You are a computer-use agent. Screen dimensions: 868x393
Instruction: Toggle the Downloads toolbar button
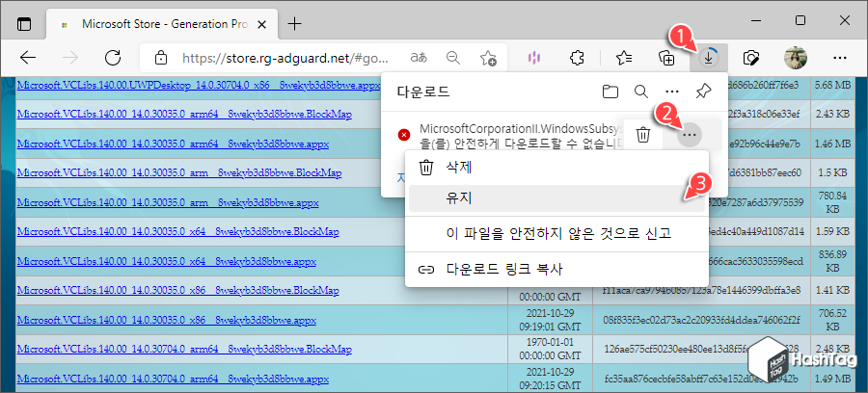[x=709, y=58]
